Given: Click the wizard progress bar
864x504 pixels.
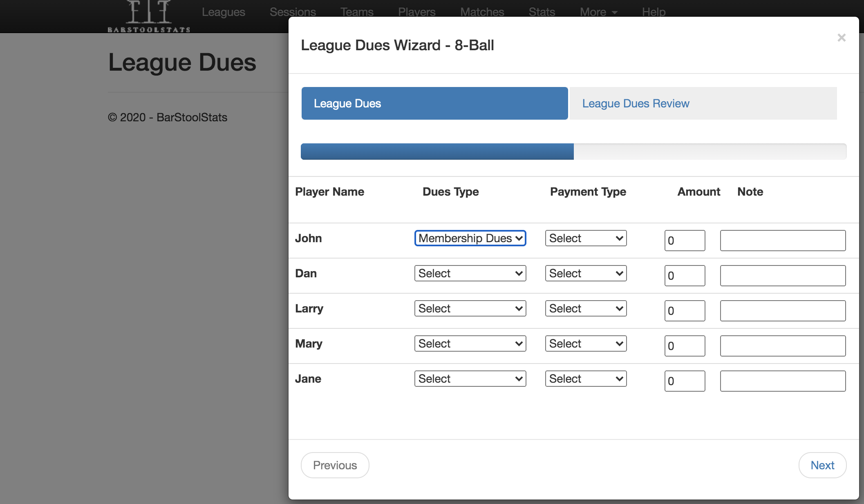Looking at the screenshot, I should click(573, 152).
